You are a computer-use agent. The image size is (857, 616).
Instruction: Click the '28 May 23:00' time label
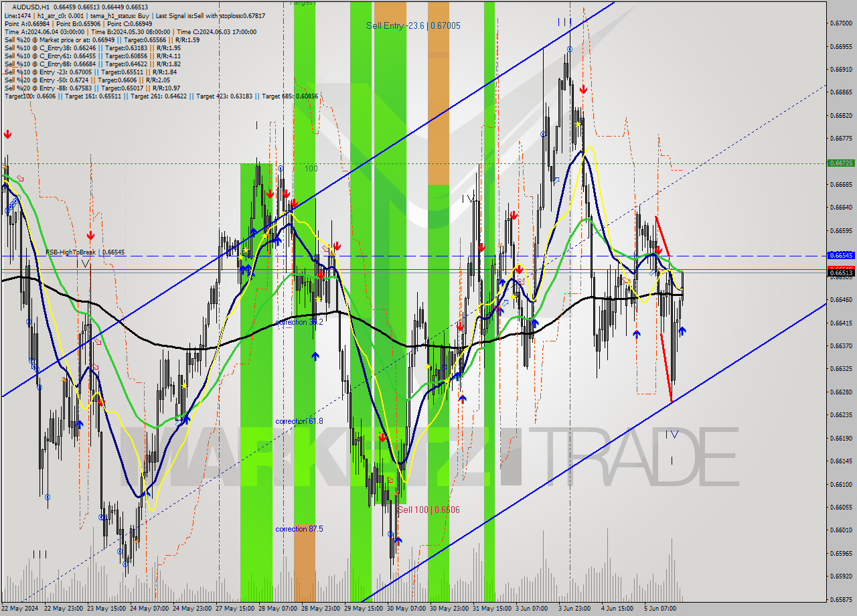pos(322,609)
